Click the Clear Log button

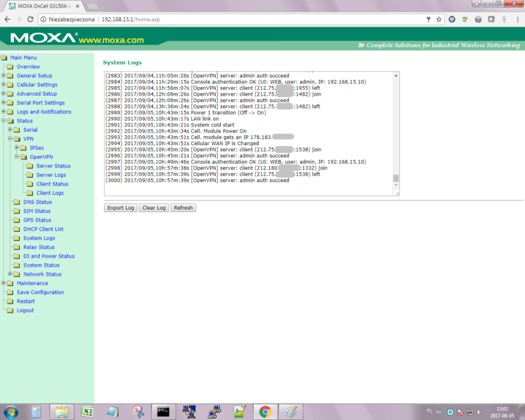[154, 208]
